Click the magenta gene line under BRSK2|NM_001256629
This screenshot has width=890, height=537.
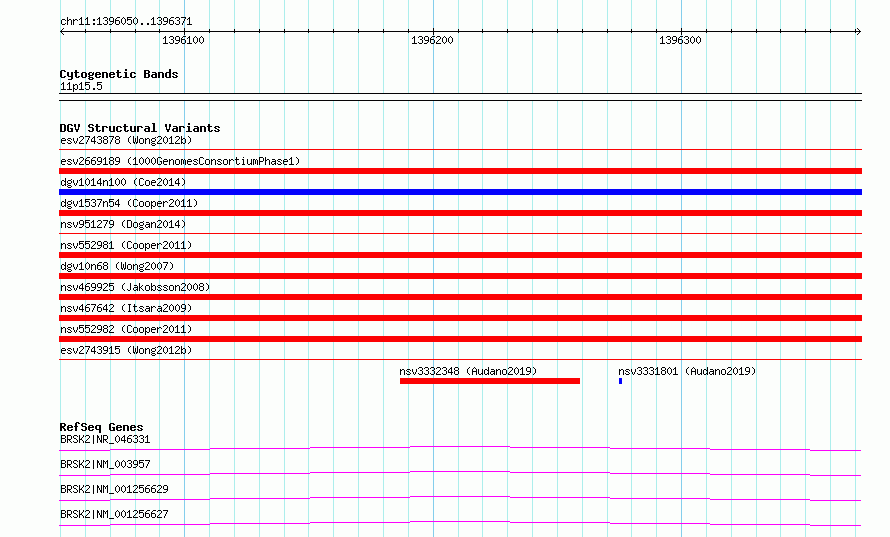click(460, 497)
